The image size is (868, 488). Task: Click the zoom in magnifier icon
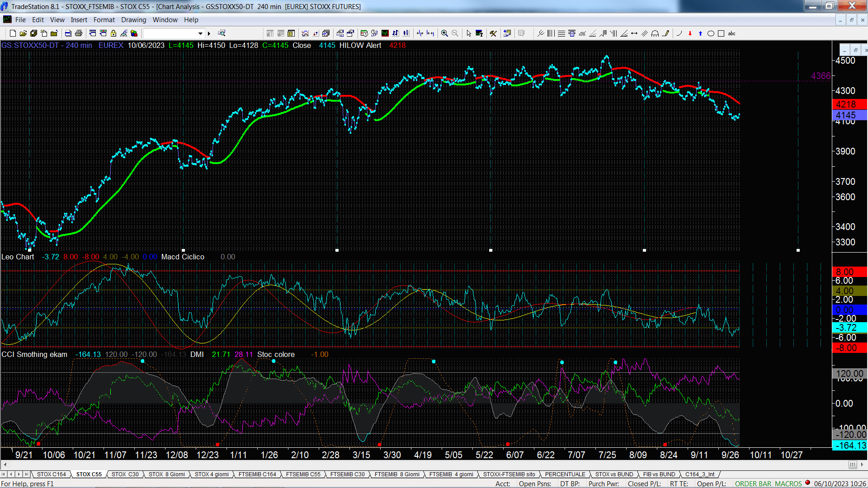(444, 33)
